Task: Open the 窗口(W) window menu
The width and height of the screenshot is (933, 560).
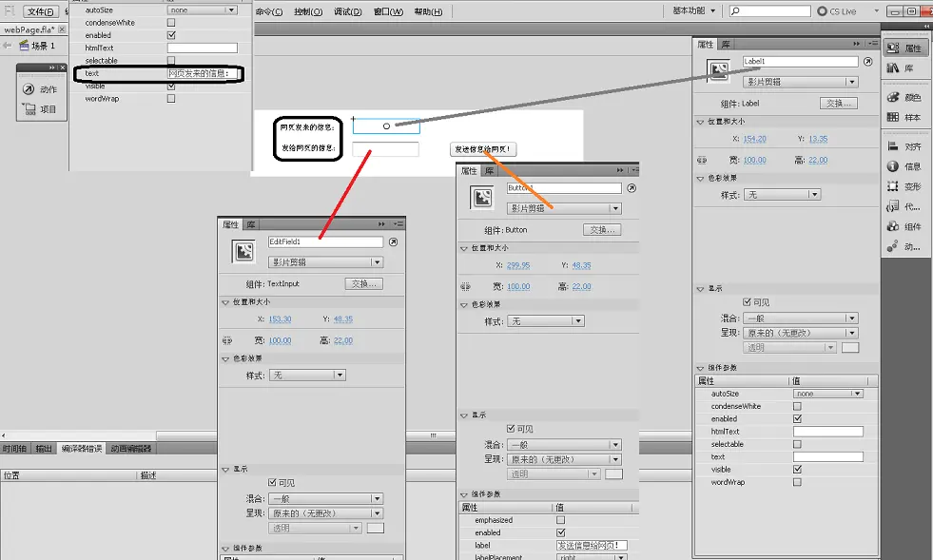Action: (x=388, y=11)
